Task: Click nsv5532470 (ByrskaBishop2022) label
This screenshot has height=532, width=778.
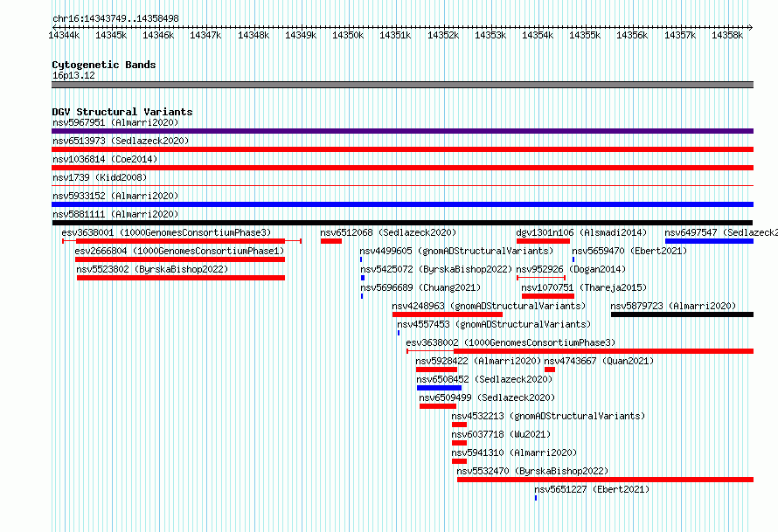Action: [x=532, y=471]
